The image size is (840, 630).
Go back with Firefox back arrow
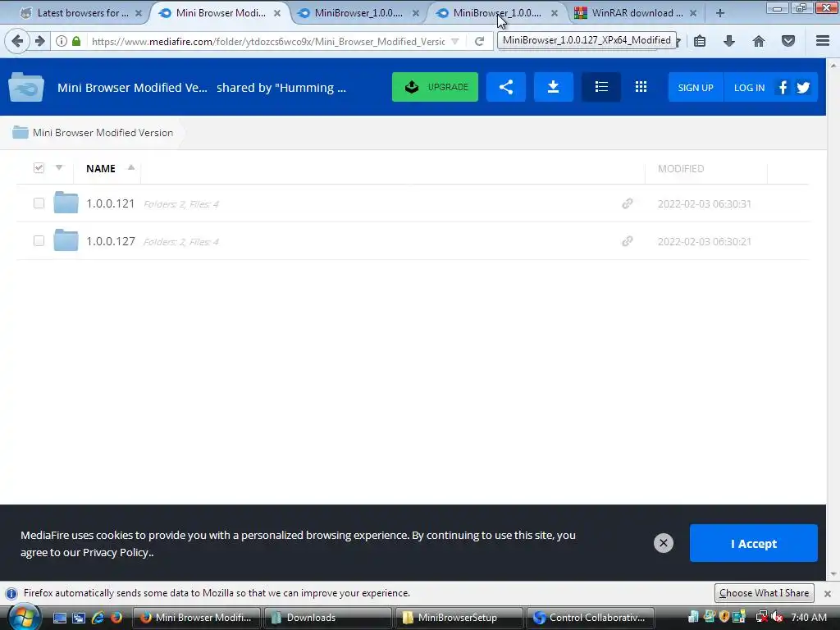click(x=17, y=41)
